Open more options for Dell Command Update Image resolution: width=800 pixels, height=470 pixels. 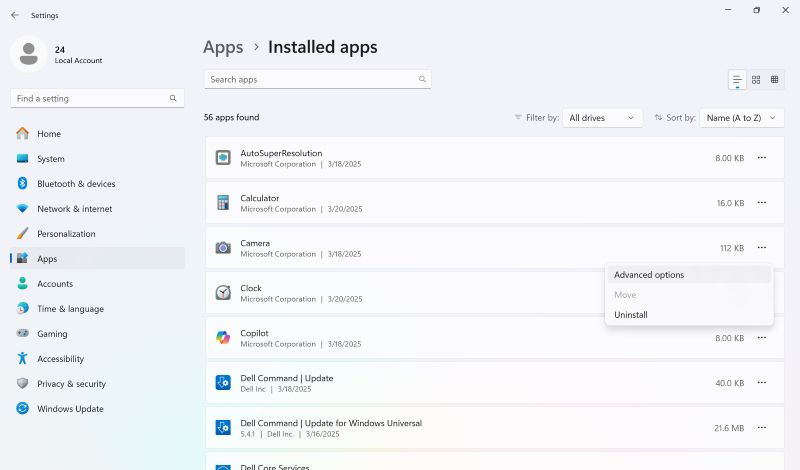coord(762,383)
